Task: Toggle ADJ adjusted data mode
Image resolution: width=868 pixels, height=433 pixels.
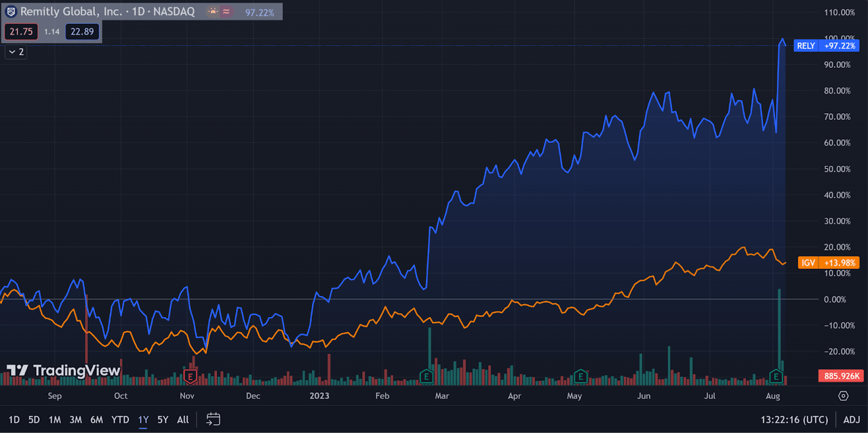Action: [x=852, y=419]
